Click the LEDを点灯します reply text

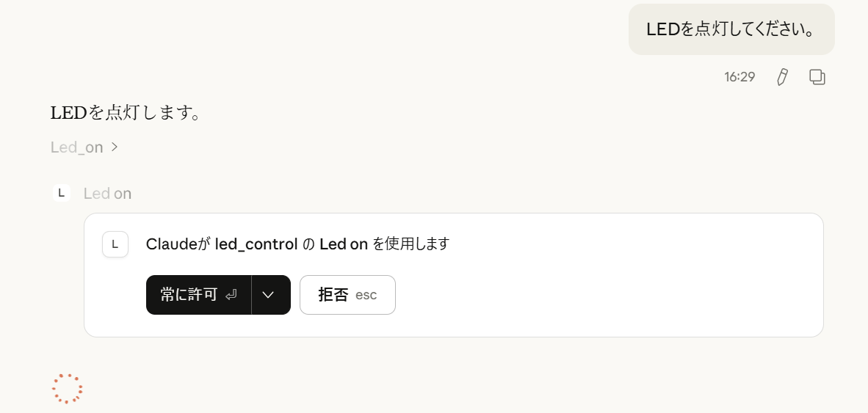pos(125,114)
